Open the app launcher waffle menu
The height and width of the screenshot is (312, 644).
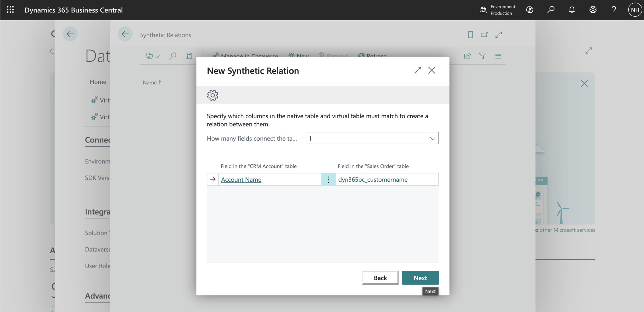pos(10,10)
